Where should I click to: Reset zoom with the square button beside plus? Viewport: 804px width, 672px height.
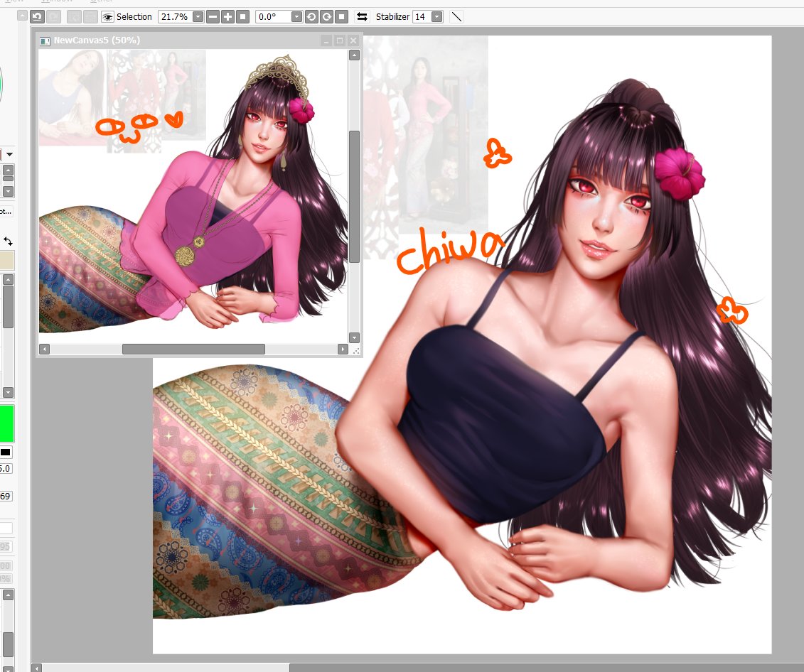tap(243, 17)
